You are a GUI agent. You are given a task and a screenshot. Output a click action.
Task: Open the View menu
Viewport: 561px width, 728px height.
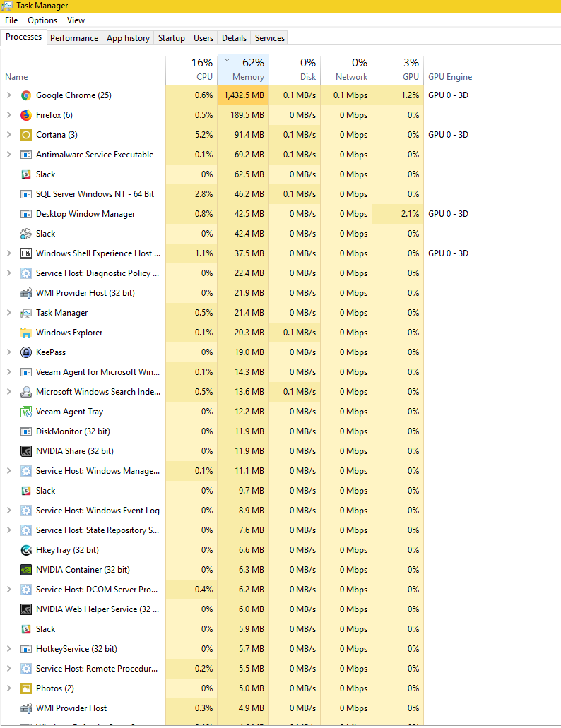pos(76,20)
